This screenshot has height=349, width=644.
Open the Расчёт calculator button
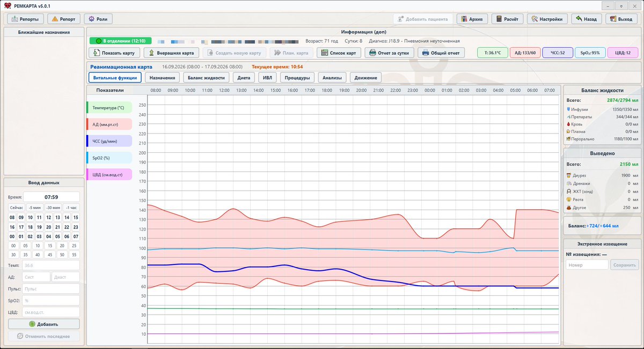[x=507, y=19]
